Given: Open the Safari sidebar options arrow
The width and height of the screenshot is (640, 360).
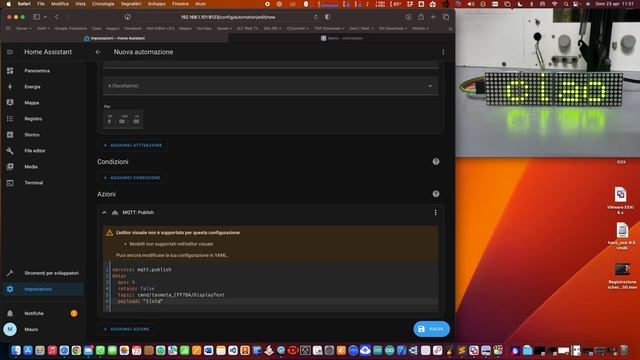Looking at the screenshot, I should point(45,17).
